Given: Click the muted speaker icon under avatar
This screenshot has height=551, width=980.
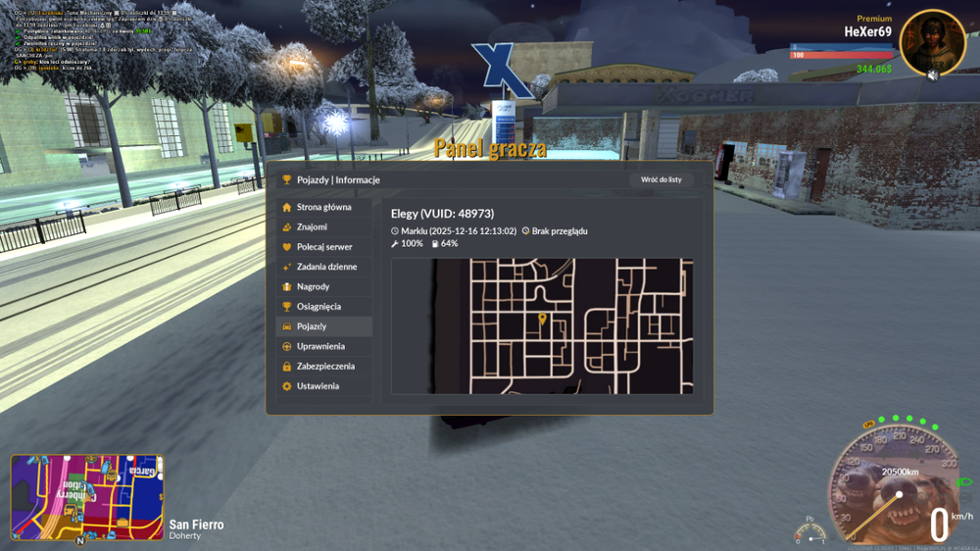Looking at the screenshot, I should pos(933,75).
